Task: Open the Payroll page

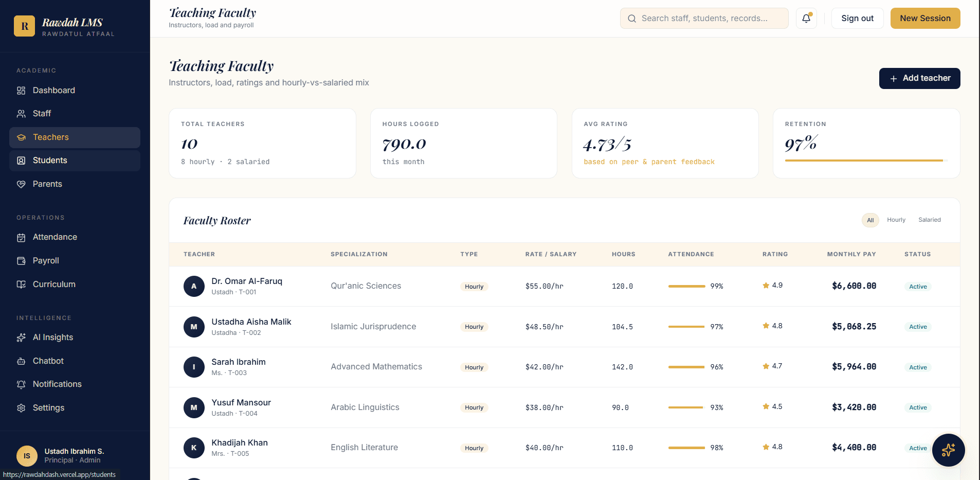Action: coord(75,261)
